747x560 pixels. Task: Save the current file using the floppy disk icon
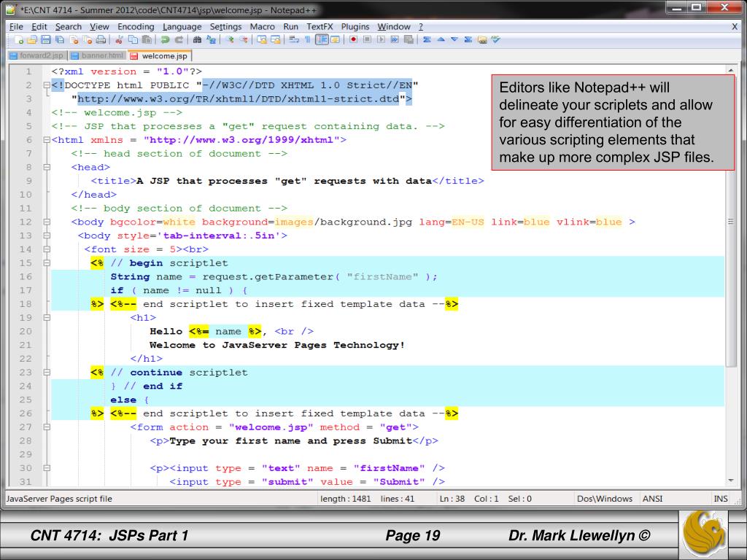[46, 40]
